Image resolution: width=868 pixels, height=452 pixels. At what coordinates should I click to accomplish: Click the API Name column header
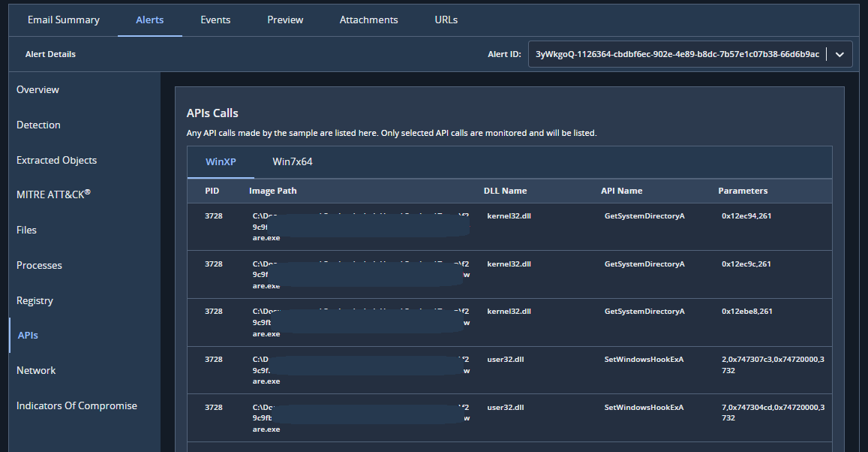pos(622,191)
